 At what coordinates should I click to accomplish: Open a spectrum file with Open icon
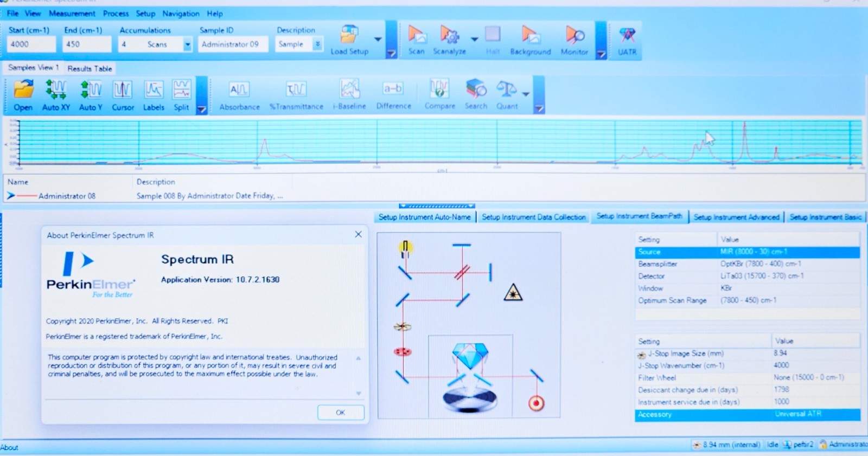(x=23, y=95)
